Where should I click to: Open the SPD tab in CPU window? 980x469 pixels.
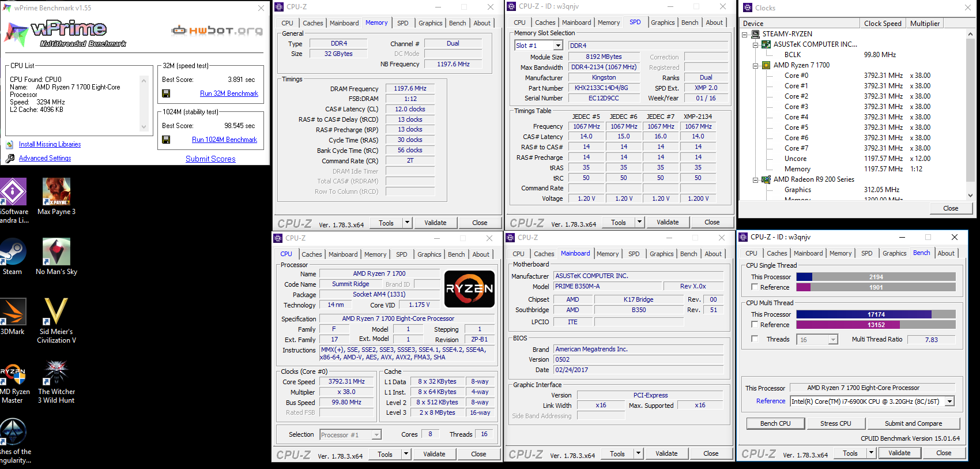[402, 254]
